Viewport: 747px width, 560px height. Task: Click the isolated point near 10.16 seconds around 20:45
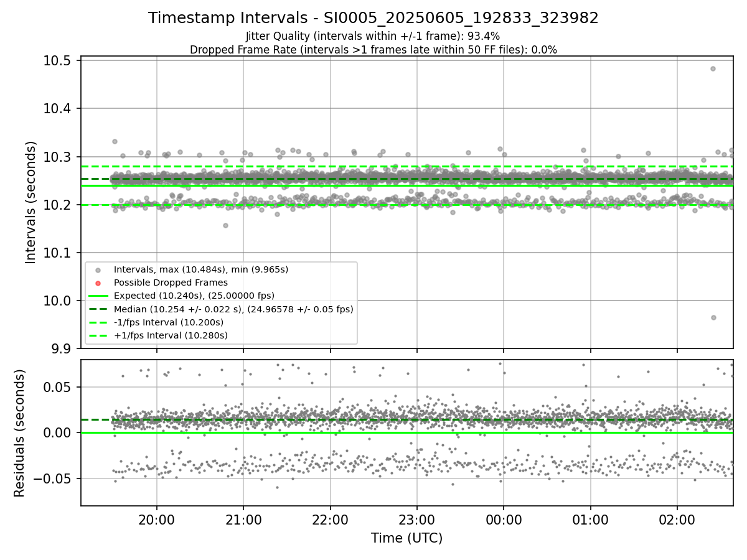225,225
